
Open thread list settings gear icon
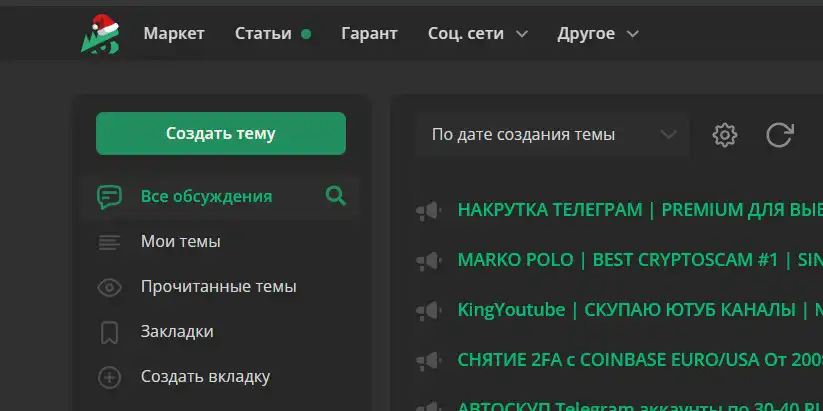point(725,135)
